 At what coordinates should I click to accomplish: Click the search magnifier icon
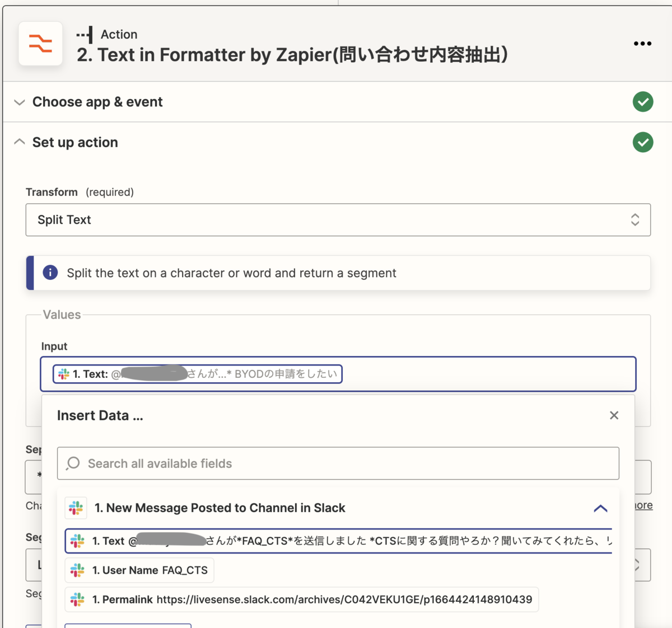pyautogui.click(x=73, y=463)
